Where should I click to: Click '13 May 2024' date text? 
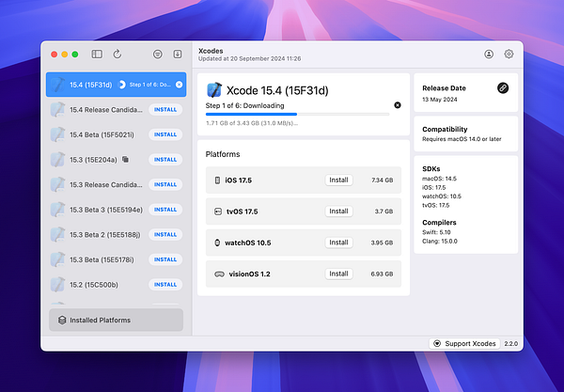[440, 100]
